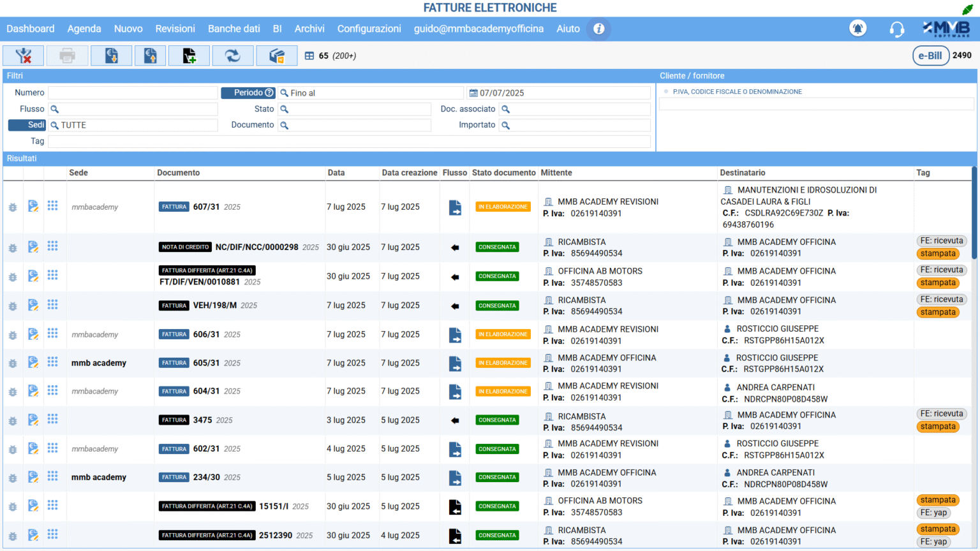Screen dimensions: 980x551
Task: Open headset support icon
Action: pos(896,29)
